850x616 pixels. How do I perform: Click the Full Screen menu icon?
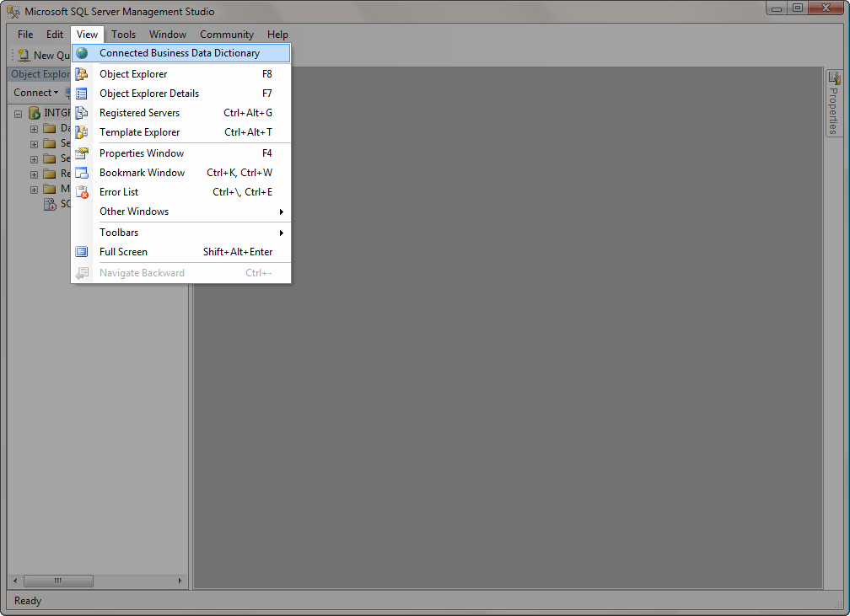82,252
